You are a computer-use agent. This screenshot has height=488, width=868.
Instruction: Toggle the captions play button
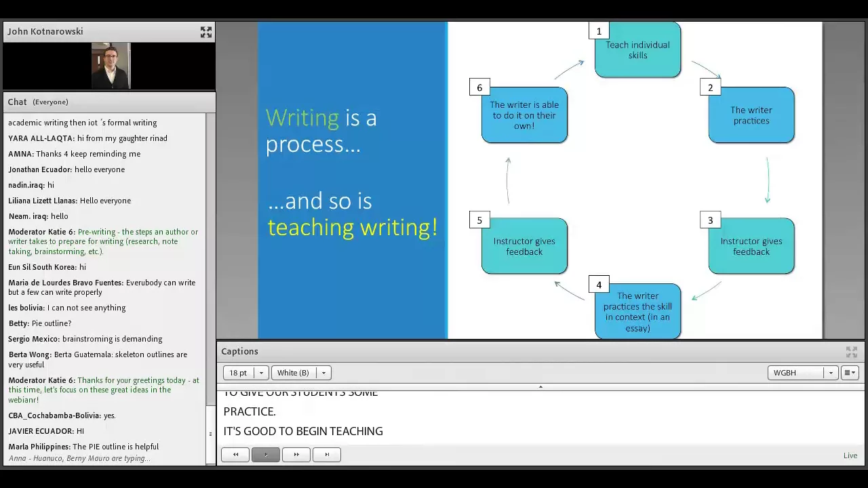coord(266,455)
